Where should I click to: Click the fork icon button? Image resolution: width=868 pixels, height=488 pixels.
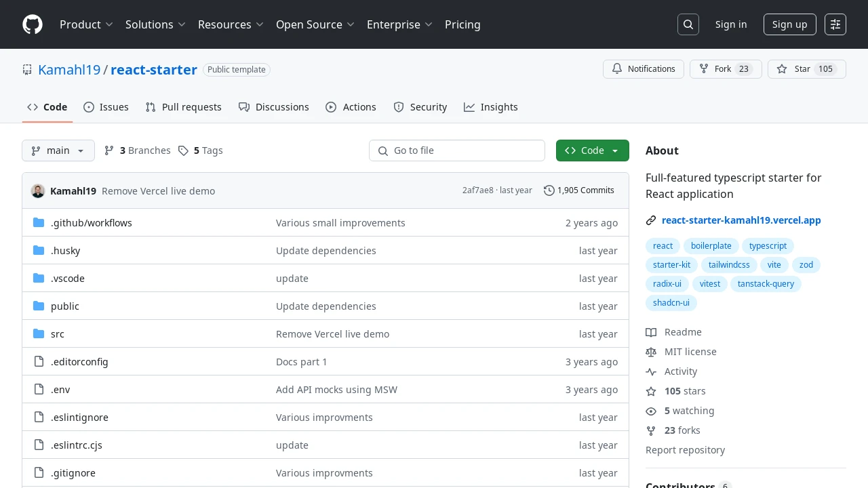704,69
